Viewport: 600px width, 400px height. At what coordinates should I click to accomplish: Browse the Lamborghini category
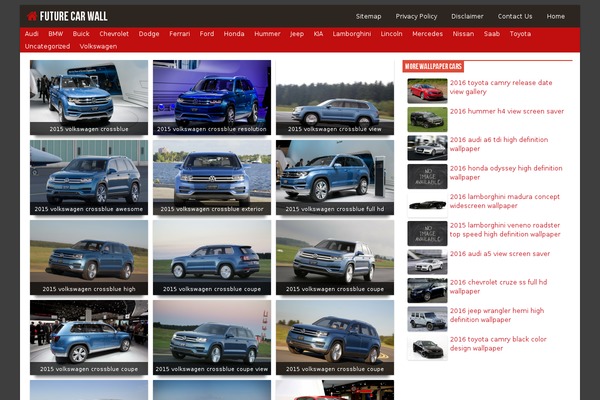[x=352, y=34]
